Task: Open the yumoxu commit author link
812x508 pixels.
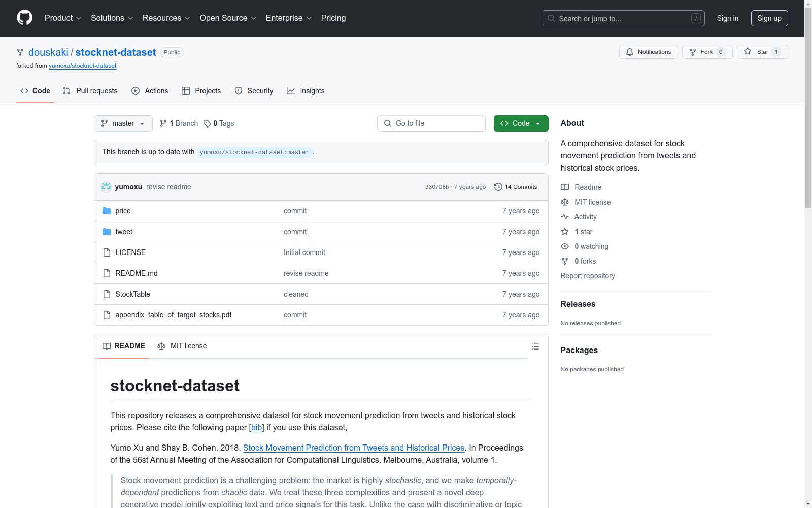Action: tap(128, 187)
